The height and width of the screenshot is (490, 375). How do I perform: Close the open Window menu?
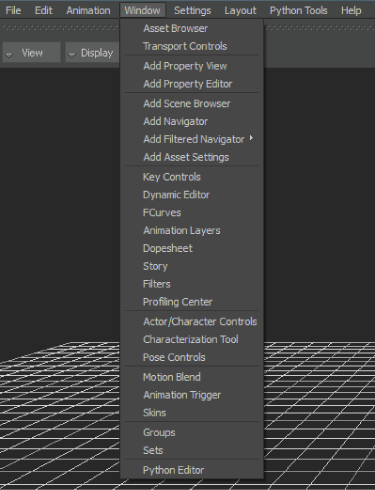pos(142,10)
